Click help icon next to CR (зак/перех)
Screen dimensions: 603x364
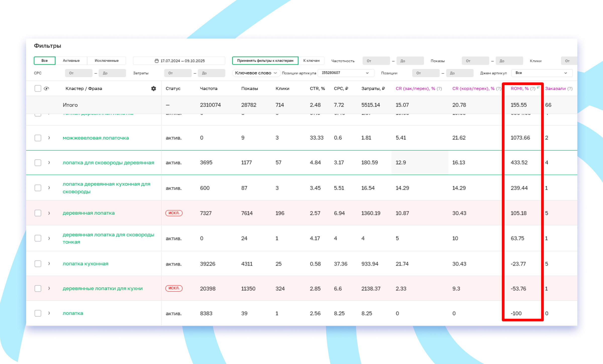pyautogui.click(x=439, y=88)
